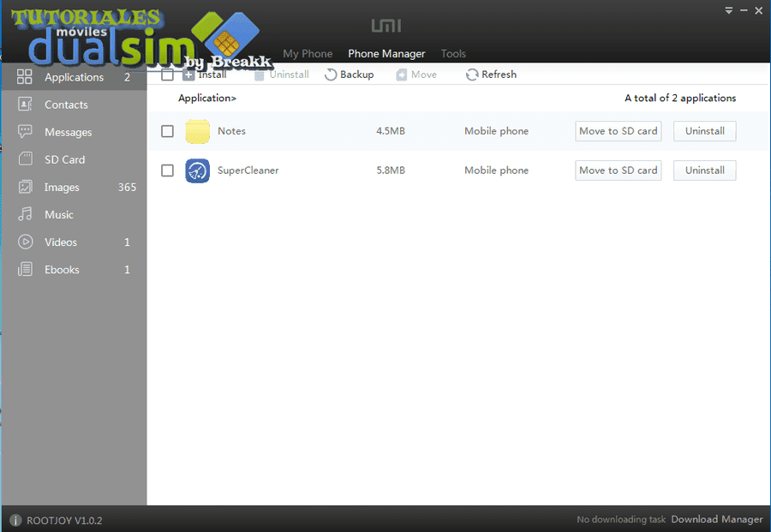
Task: Click 'No downloading task' status text
Action: pyautogui.click(x=621, y=520)
